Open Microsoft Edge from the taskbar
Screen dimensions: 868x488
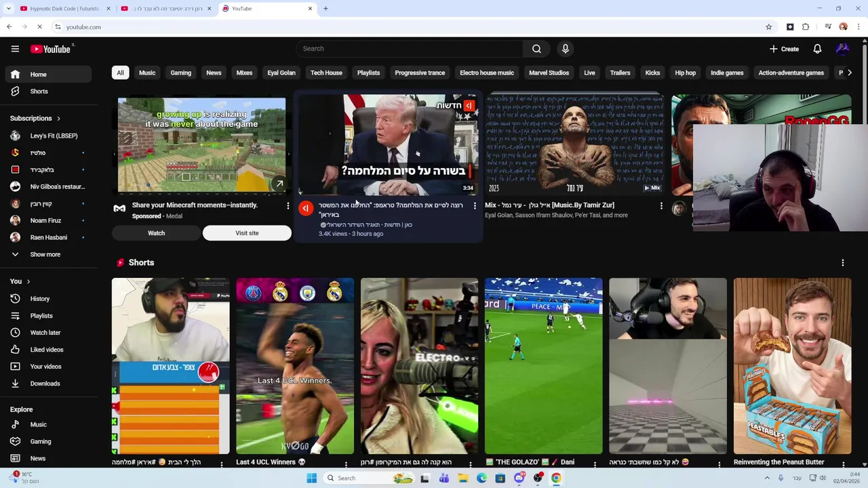[481, 478]
